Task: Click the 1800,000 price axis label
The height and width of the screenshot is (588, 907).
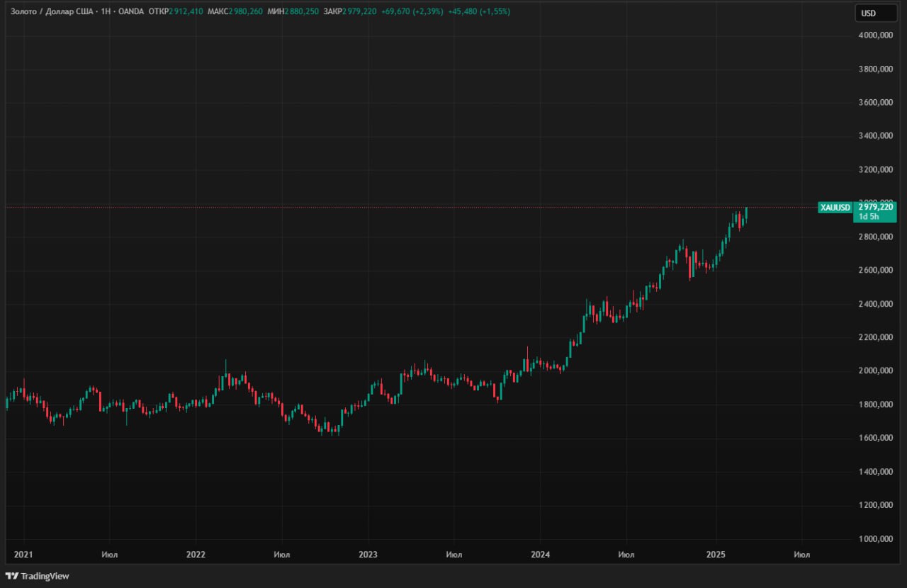Action: click(874, 405)
